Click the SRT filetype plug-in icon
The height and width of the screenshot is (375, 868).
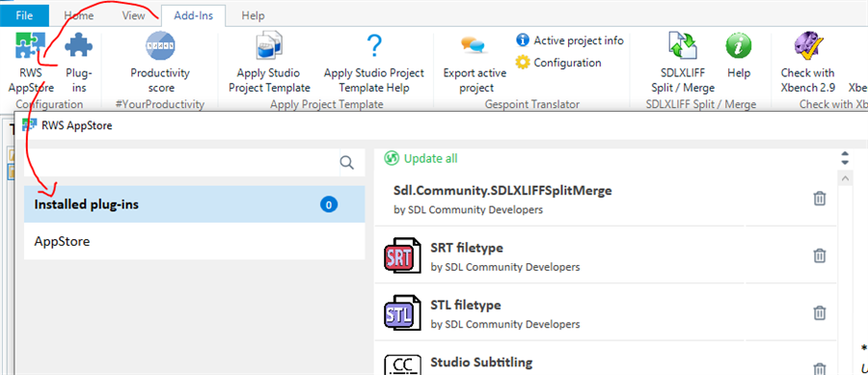(402, 254)
